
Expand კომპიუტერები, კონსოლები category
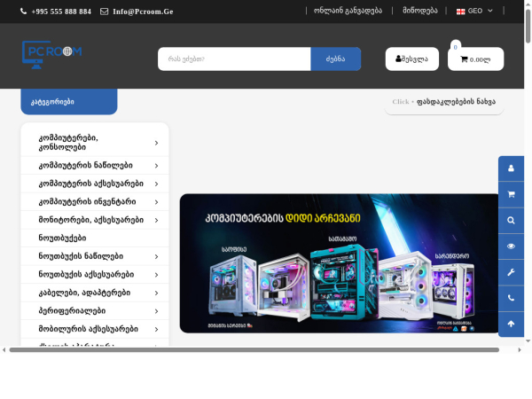pos(94,143)
